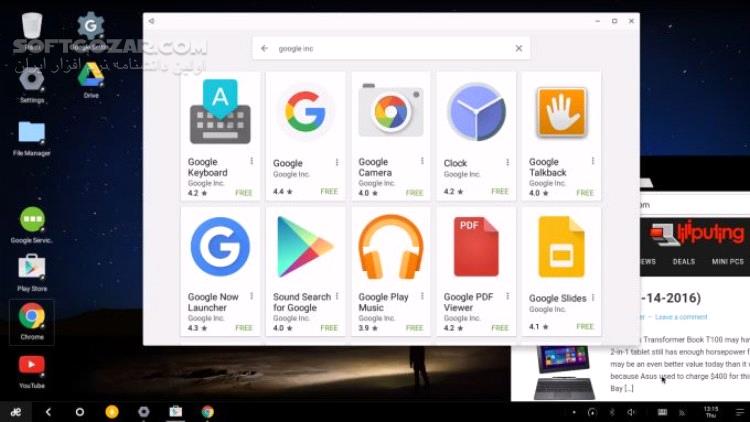
Task: Open the yellow circle app in taskbar
Action: (x=112, y=412)
